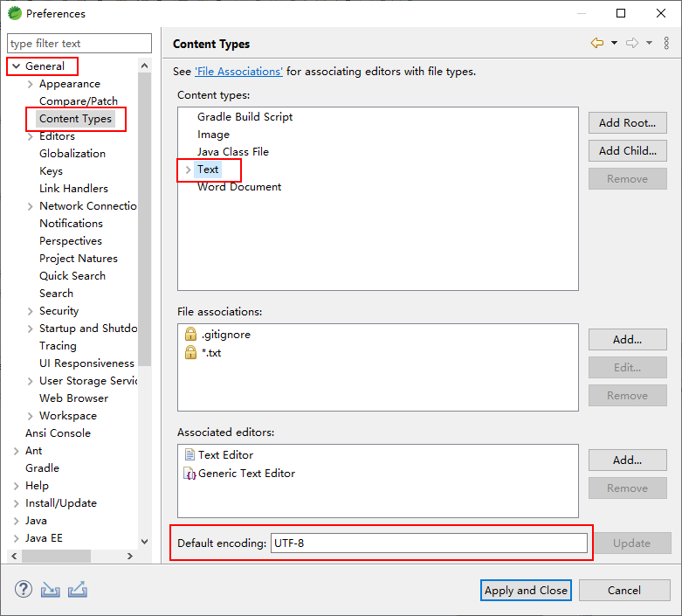Select the Text Editor entry icon

189,455
